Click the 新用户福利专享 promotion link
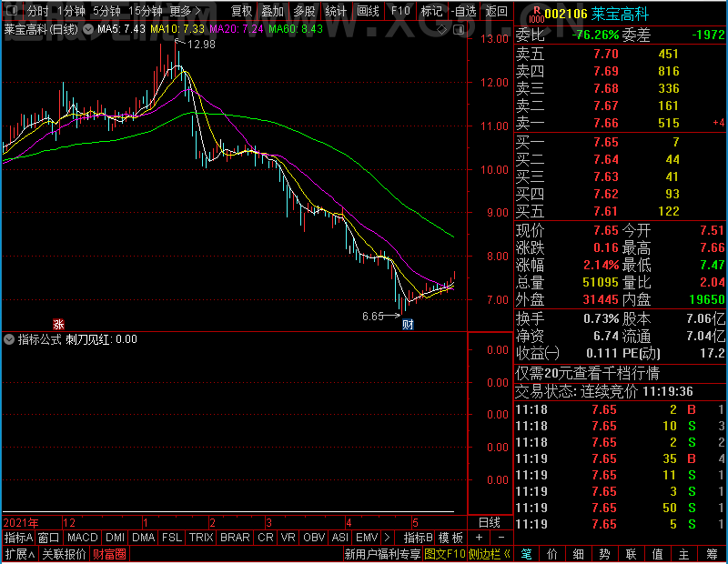 [x=382, y=554]
